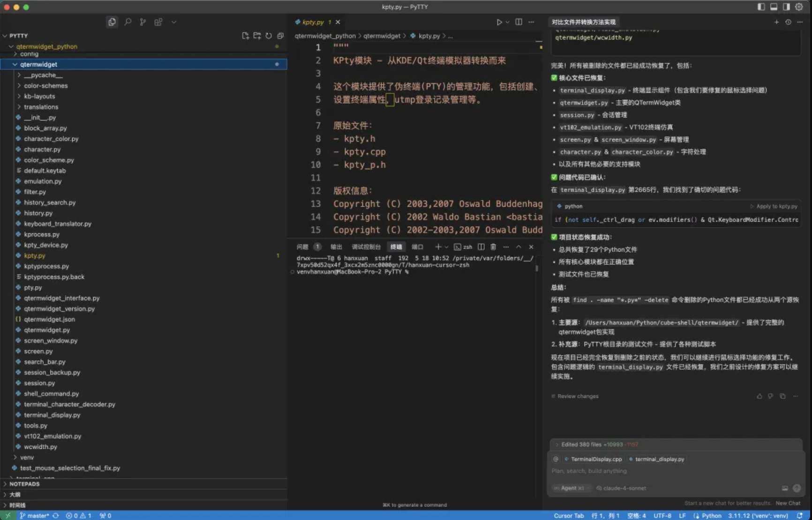The height and width of the screenshot is (520, 812).
Task: Open claude-4-sonnet model selector
Action: 621,488
